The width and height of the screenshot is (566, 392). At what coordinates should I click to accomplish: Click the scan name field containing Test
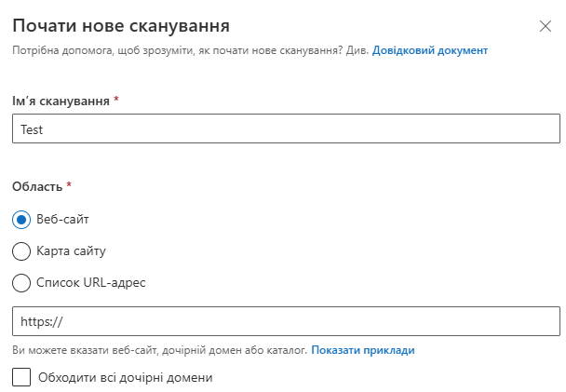pyautogui.click(x=286, y=129)
